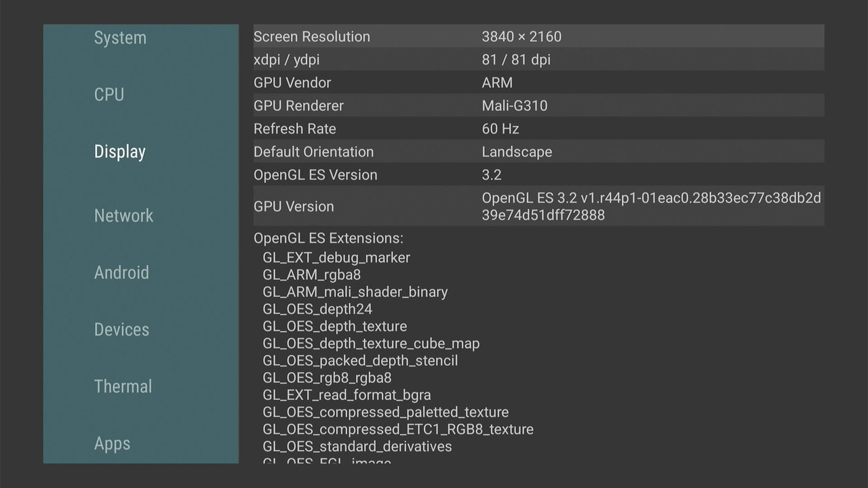
Task: Open the Devices section
Action: pyautogui.click(x=121, y=329)
